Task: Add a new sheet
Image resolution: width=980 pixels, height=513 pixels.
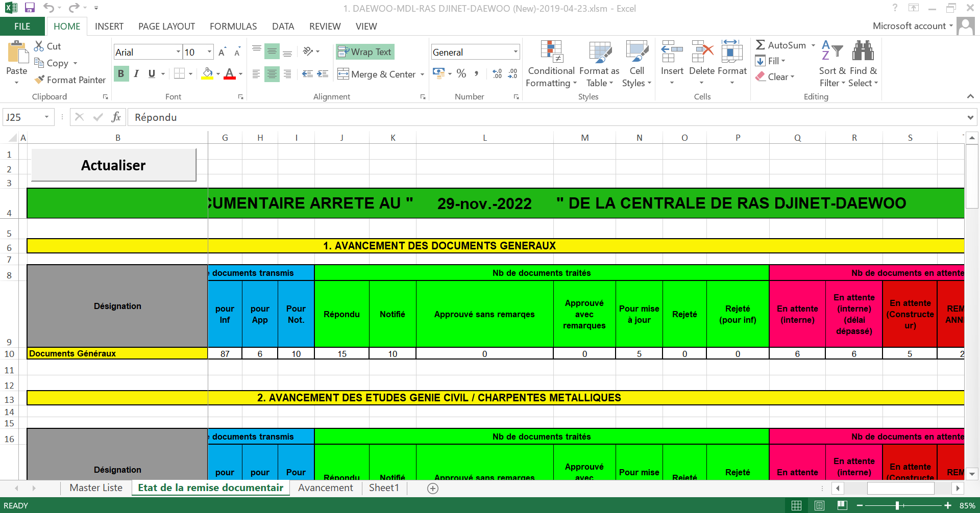Action: pos(433,489)
